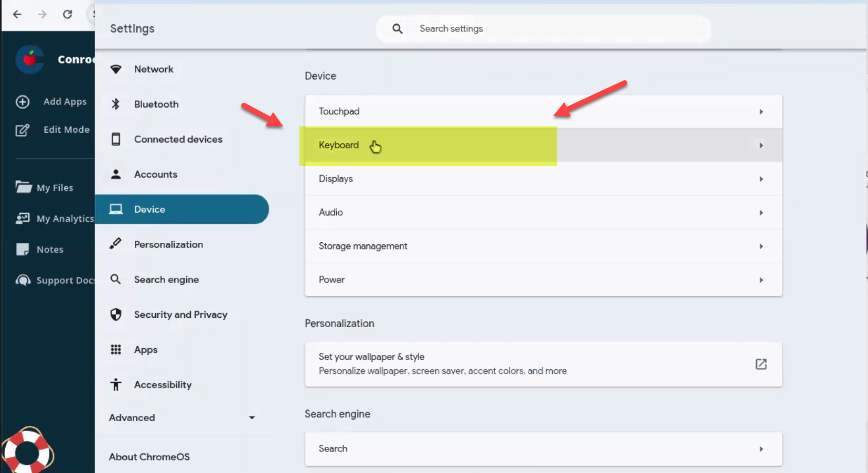The height and width of the screenshot is (473, 868).
Task: Click the Apps grid icon
Action: coord(116,350)
